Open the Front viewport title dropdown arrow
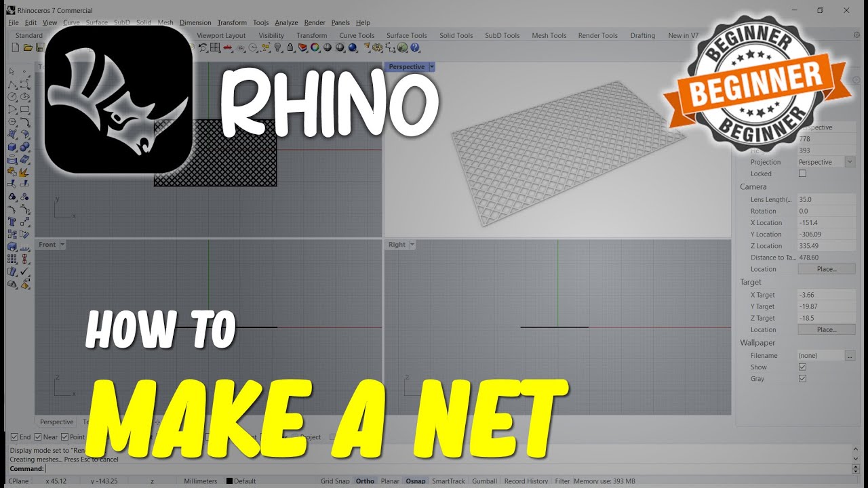Screen dimensions: 868x488 (62, 244)
